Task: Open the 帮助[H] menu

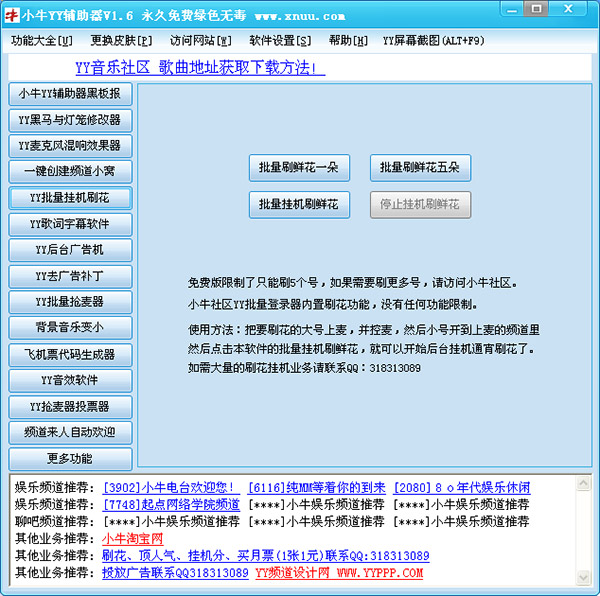Action: tap(348, 41)
